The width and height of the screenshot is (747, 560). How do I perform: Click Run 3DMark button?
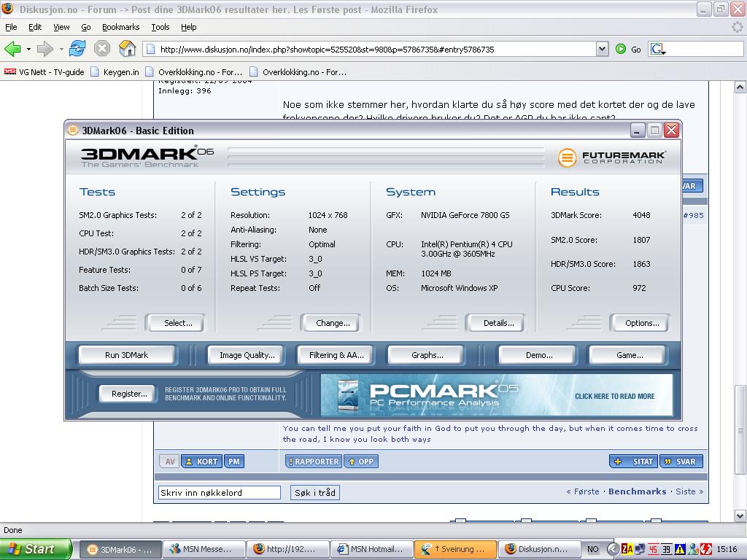[127, 355]
